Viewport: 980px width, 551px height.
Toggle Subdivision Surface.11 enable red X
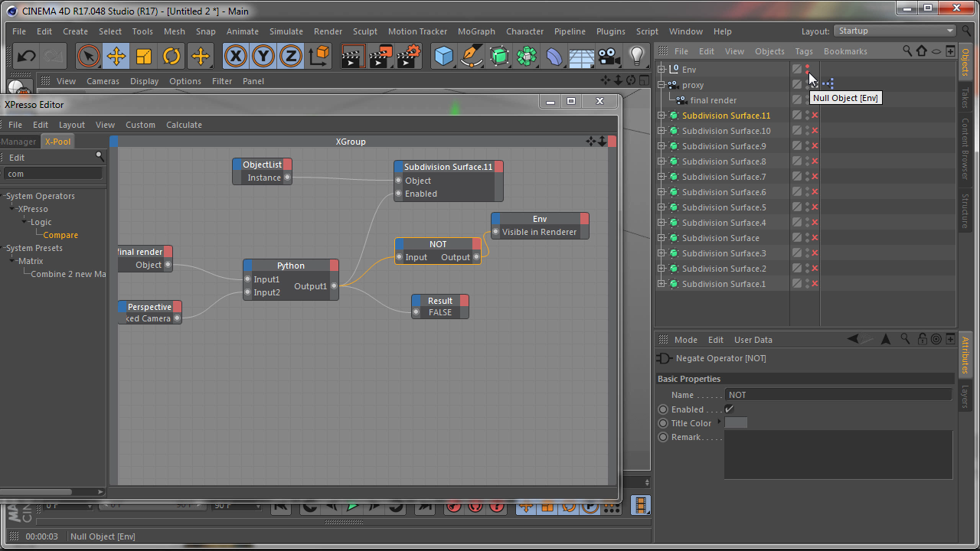click(815, 116)
